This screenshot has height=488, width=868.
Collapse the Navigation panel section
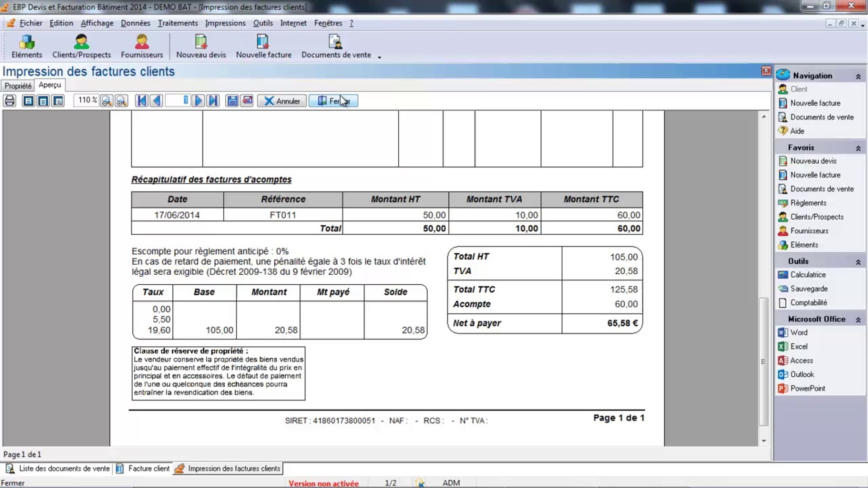858,76
